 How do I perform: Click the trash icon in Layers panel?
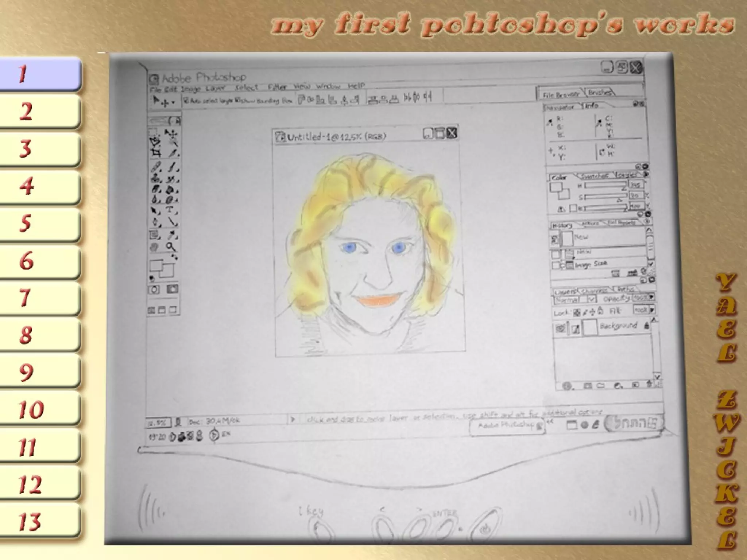coord(649,384)
